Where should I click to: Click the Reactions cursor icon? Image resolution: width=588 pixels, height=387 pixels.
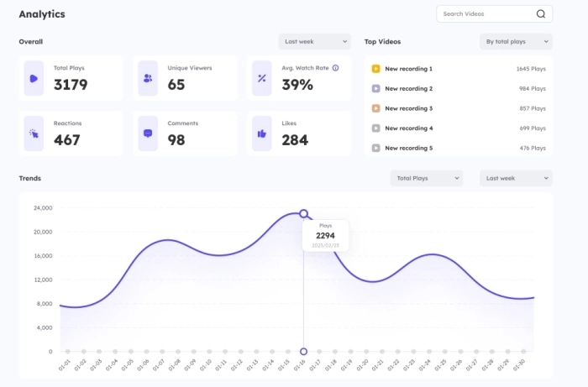pos(34,133)
